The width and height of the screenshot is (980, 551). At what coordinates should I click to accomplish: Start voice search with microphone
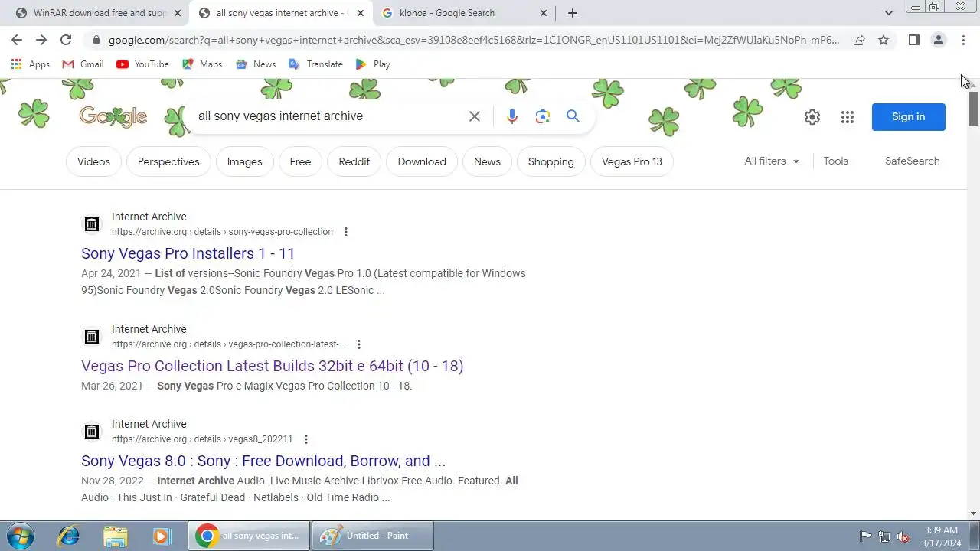pos(512,116)
